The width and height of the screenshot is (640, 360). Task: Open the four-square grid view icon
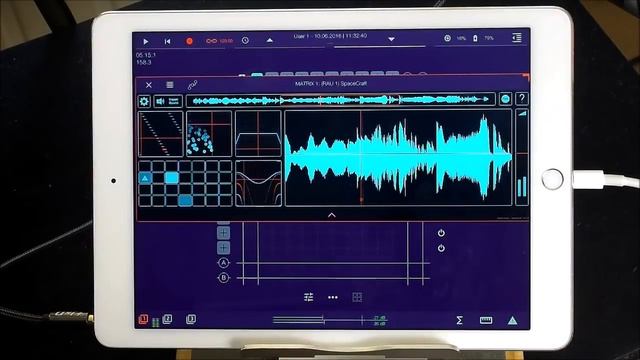[357, 297]
